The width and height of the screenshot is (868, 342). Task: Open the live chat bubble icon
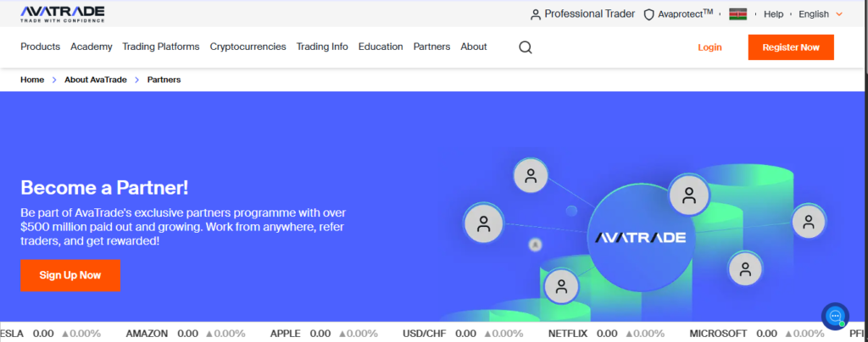(835, 316)
